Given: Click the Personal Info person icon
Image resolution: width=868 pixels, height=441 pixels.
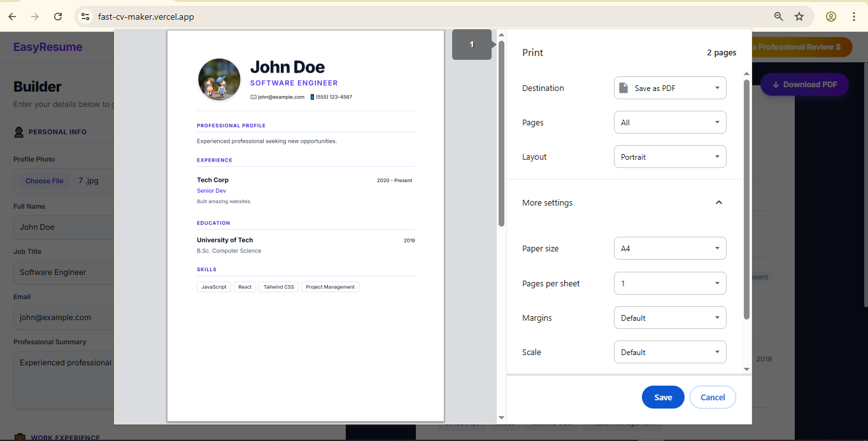Looking at the screenshot, I should tap(18, 132).
